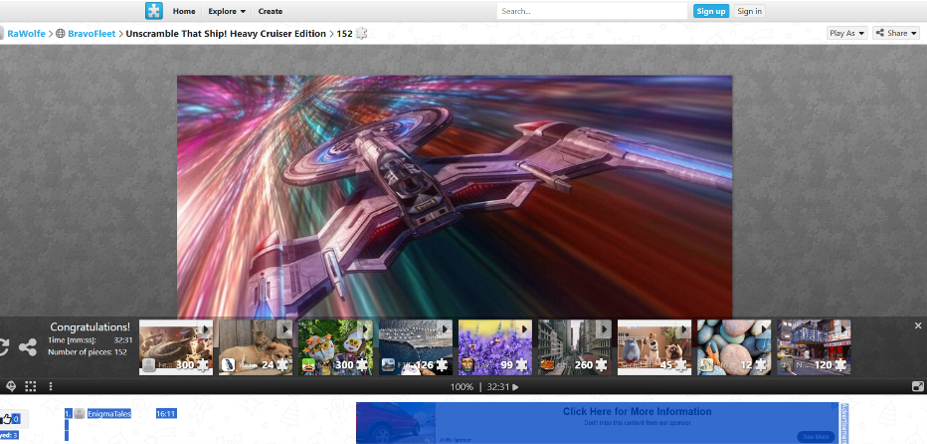Go to the Home page
Screen dimensions: 927x444
coord(184,11)
